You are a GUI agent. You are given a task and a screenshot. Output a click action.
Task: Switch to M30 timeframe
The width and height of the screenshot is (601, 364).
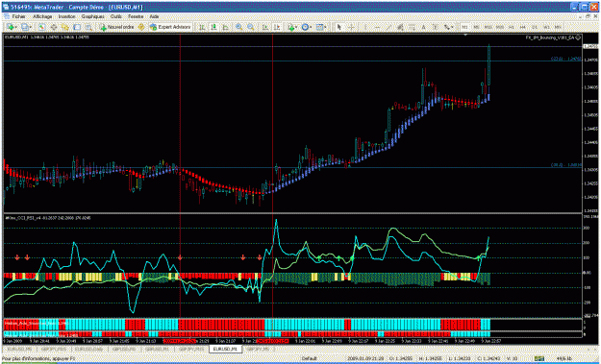tap(499, 27)
